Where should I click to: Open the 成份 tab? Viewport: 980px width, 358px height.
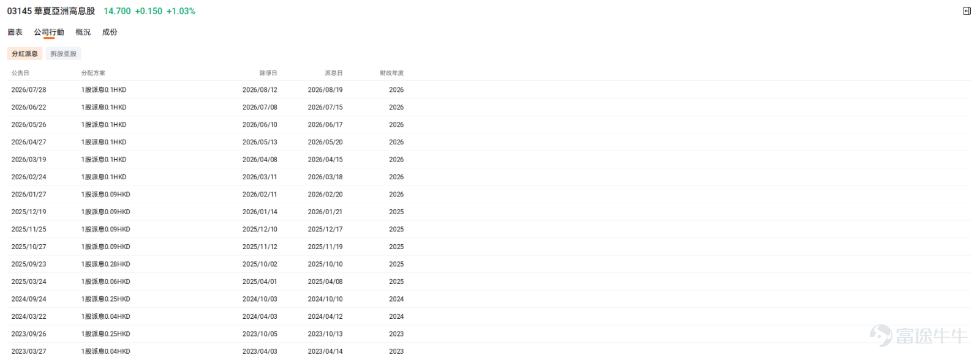tap(110, 32)
